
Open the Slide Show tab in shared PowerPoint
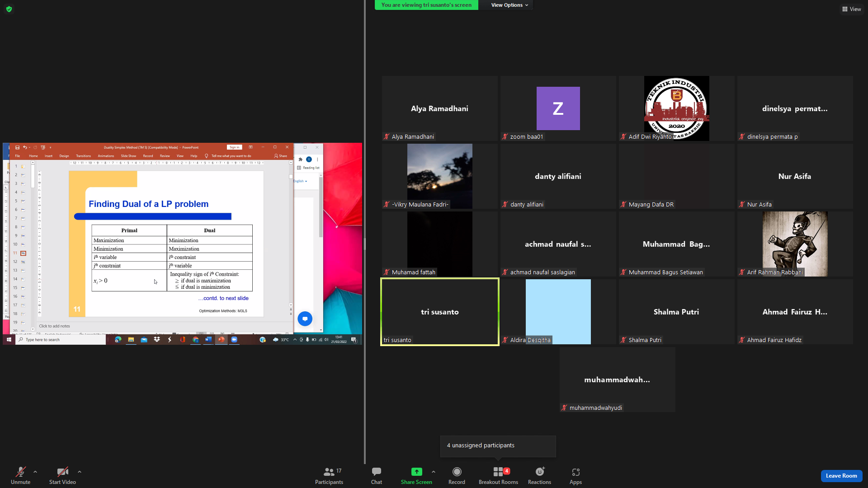pyautogui.click(x=128, y=156)
